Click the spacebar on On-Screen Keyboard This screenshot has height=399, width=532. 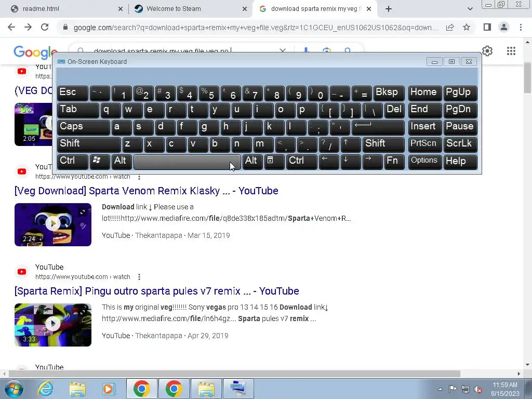coord(187,162)
